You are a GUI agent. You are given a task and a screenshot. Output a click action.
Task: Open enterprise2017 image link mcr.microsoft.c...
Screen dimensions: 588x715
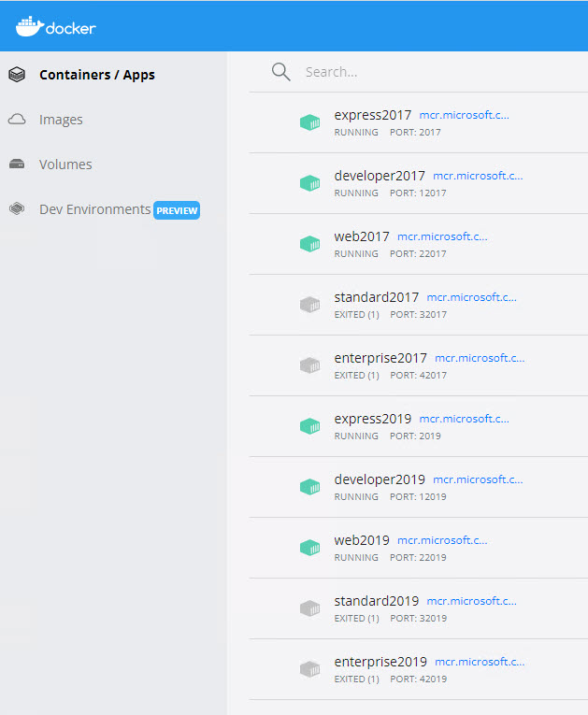(x=480, y=358)
